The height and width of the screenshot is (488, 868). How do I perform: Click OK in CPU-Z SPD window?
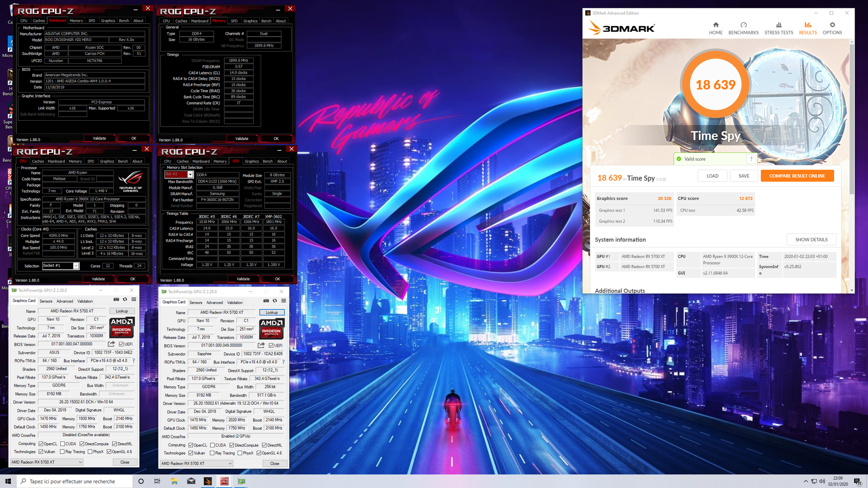click(x=277, y=279)
